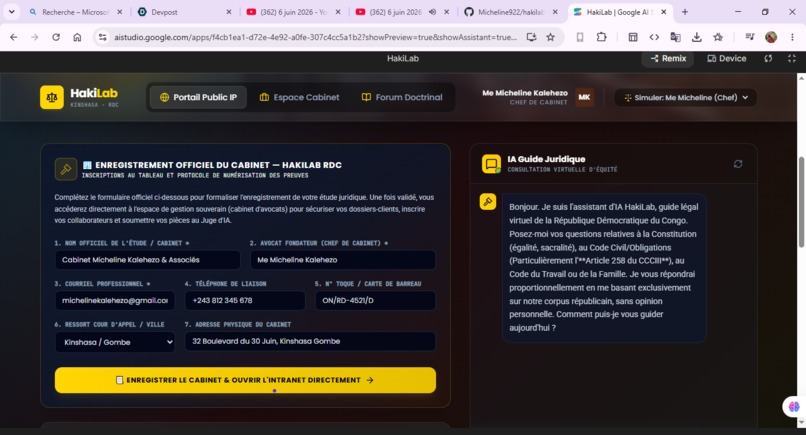Open the media control toolbar icon
The width and height of the screenshot is (806, 435).
[x=749, y=37]
